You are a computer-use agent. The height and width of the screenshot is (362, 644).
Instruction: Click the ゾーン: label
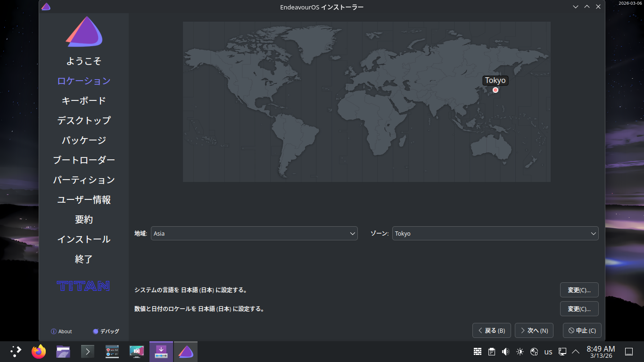[x=380, y=233]
